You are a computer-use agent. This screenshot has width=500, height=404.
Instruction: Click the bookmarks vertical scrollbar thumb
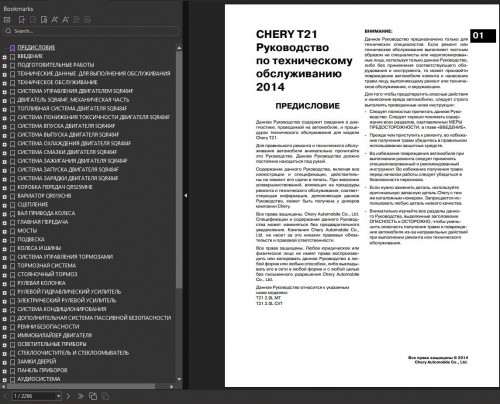[179, 169]
